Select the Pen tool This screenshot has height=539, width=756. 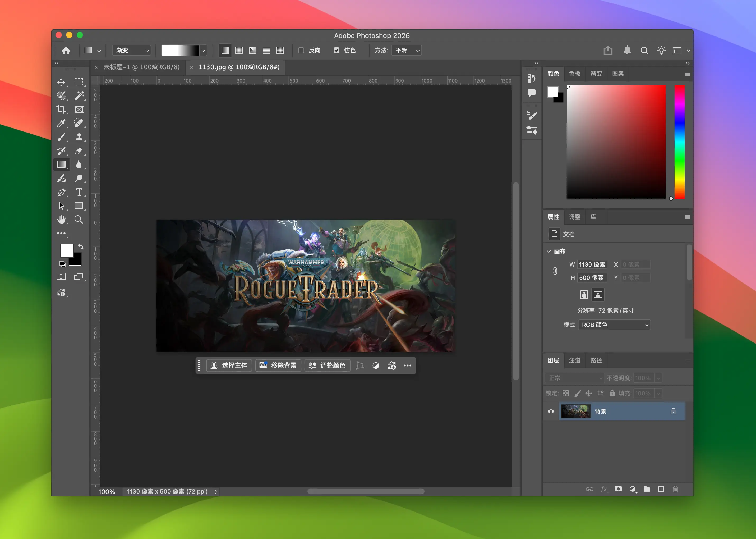61,192
